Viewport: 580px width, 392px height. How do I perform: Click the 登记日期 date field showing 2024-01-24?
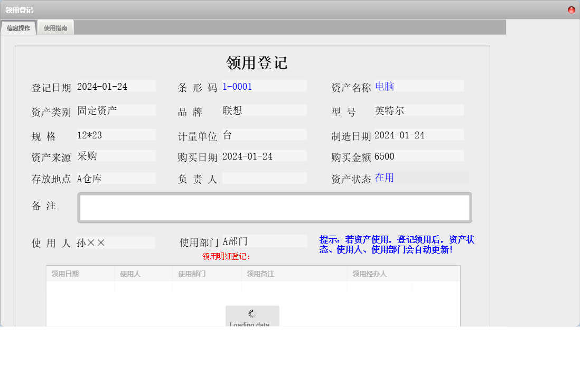tap(116, 86)
